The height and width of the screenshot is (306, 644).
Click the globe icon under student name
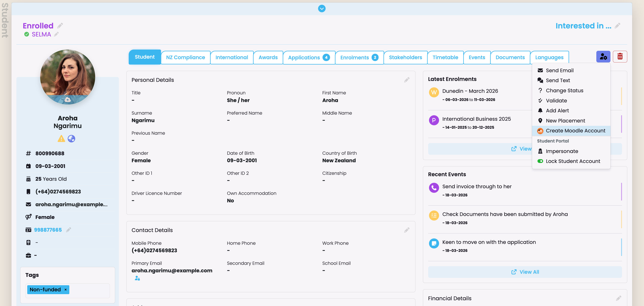pos(71,139)
